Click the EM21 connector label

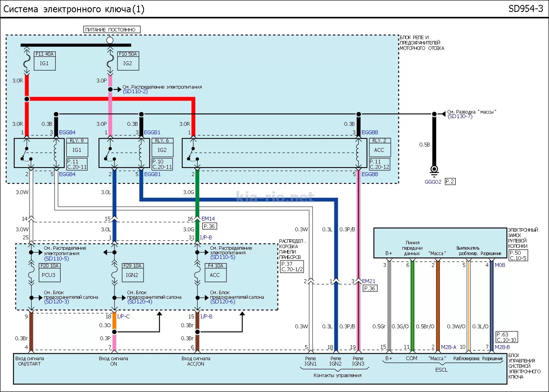pos(369,281)
